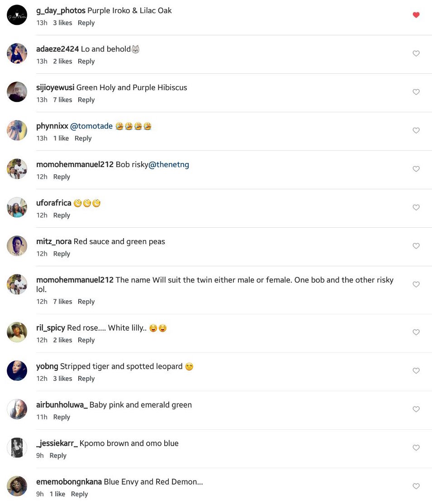Toggle the like on airbunholuwa_'s comment
The image size is (432, 504).
(x=416, y=409)
